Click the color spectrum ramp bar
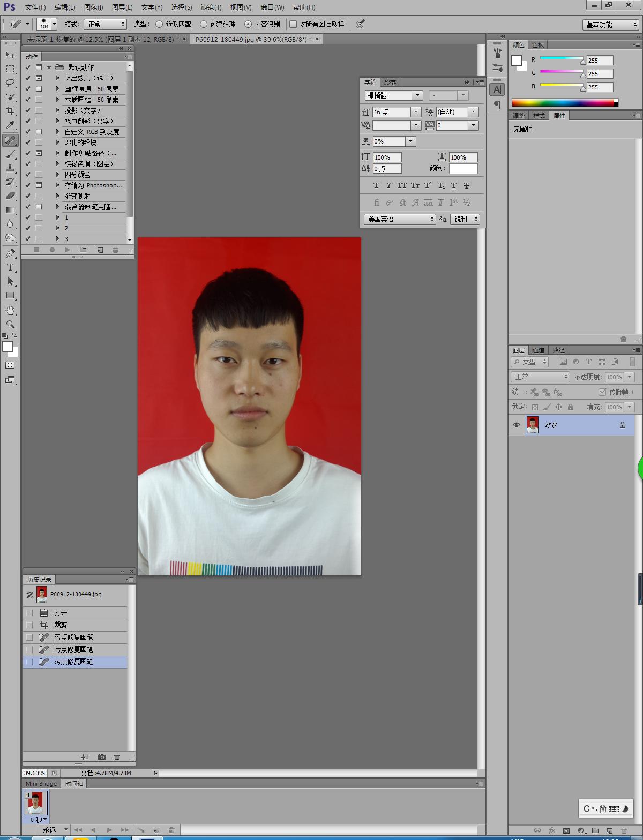This screenshot has height=840, width=643. point(563,102)
